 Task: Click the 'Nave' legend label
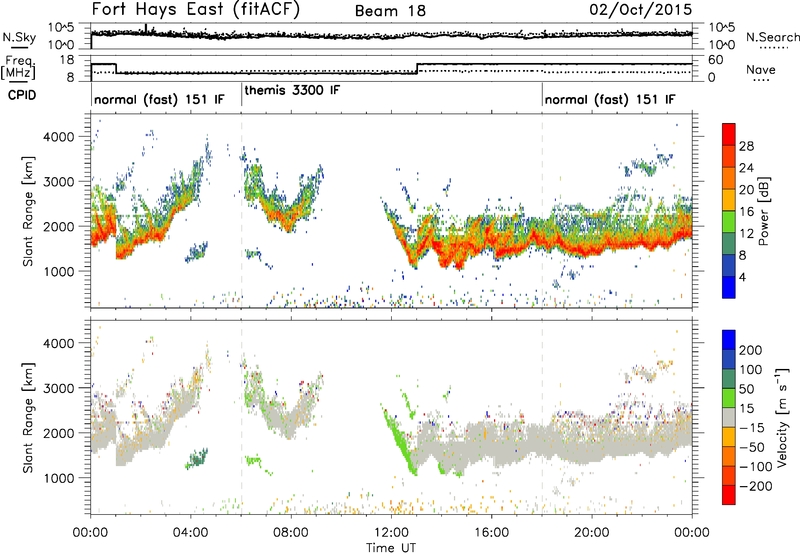pos(761,70)
